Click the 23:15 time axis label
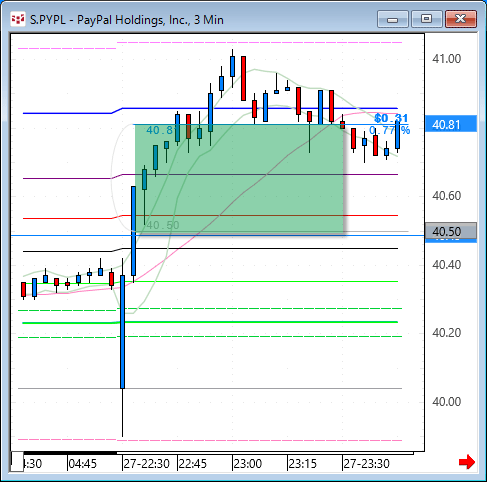 [302, 464]
